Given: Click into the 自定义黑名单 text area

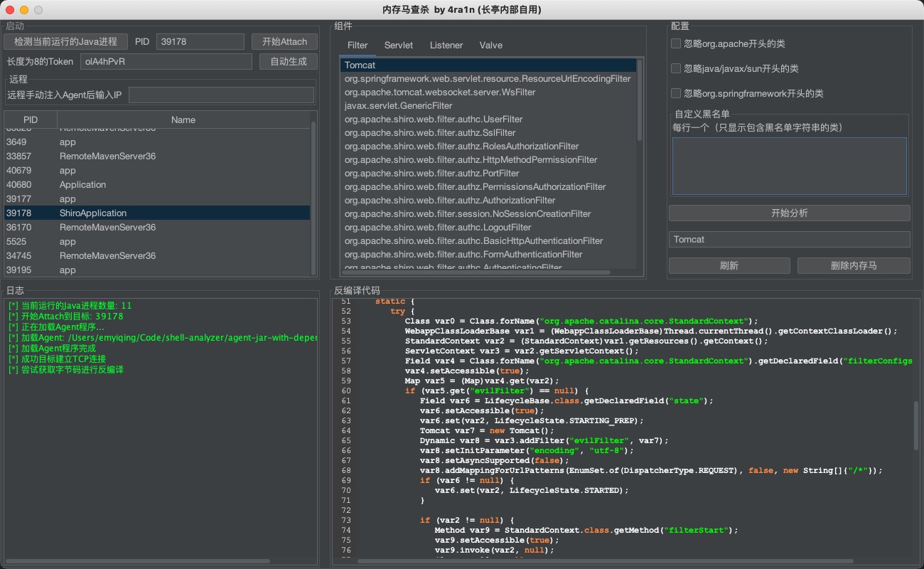Looking at the screenshot, I should tap(790, 166).
